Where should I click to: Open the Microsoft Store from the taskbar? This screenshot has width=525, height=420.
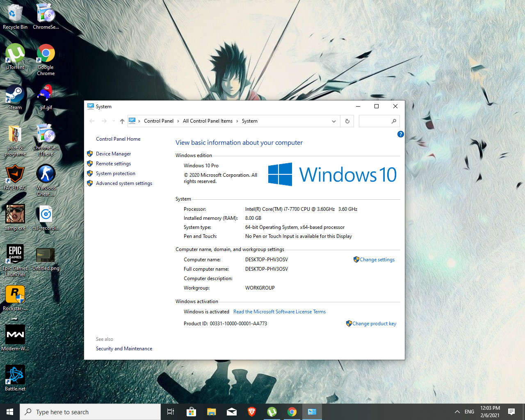(192, 412)
